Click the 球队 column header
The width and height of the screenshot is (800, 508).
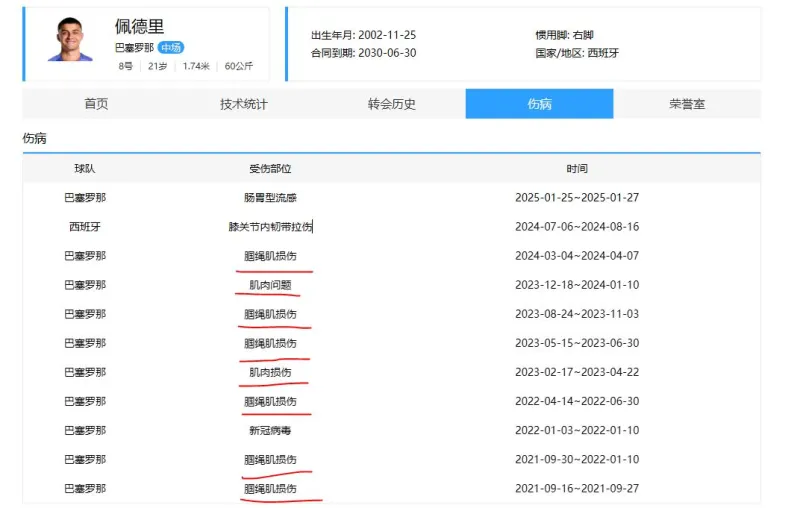85,169
